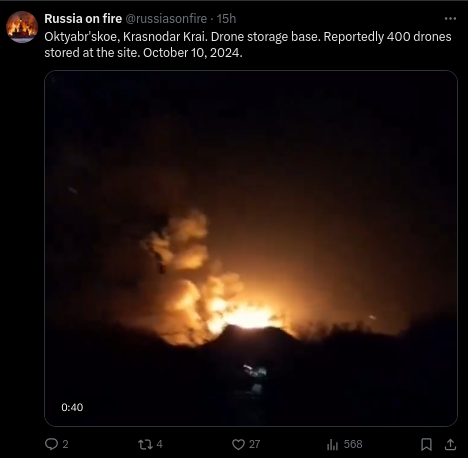Click the view count 568

(353, 444)
